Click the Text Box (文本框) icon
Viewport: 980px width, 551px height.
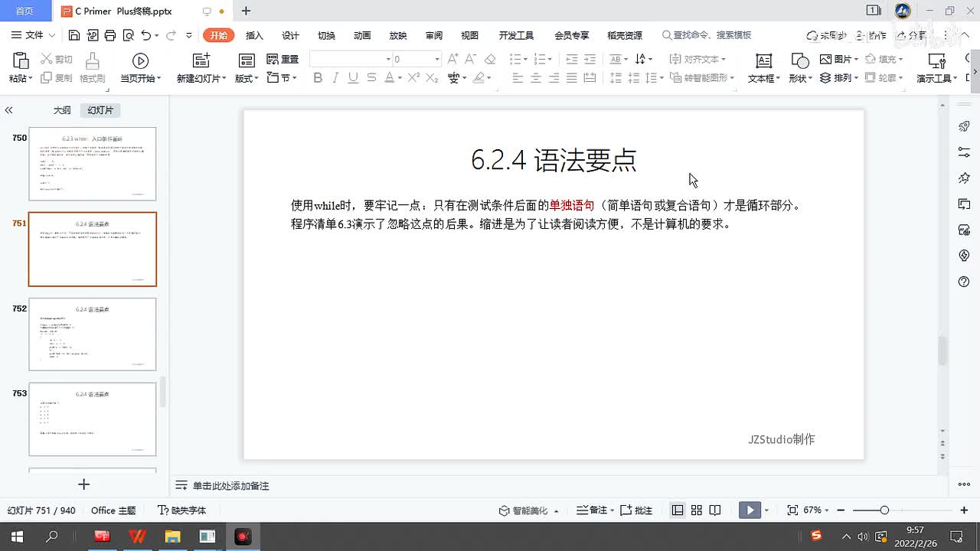point(763,61)
